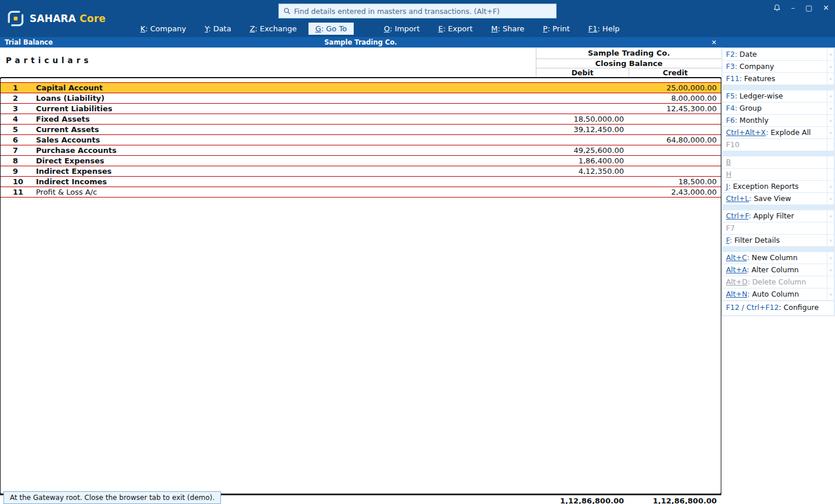Open the notifications bell

pyautogui.click(x=777, y=8)
